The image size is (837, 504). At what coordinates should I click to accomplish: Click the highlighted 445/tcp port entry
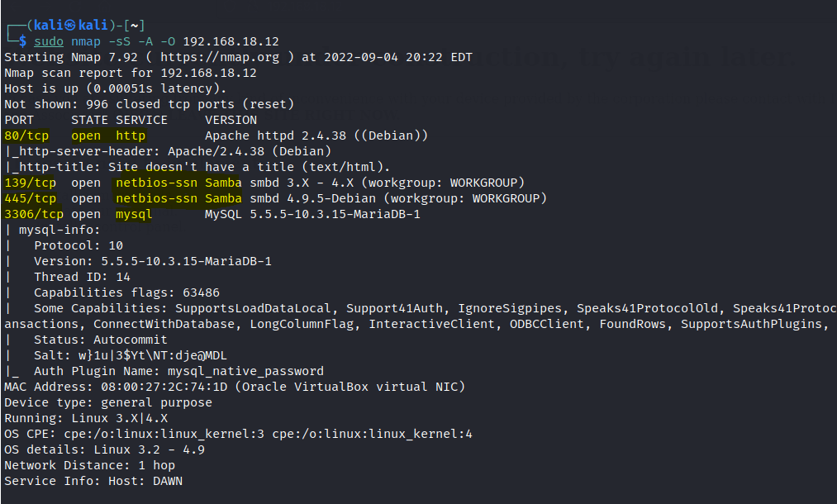click(30, 198)
